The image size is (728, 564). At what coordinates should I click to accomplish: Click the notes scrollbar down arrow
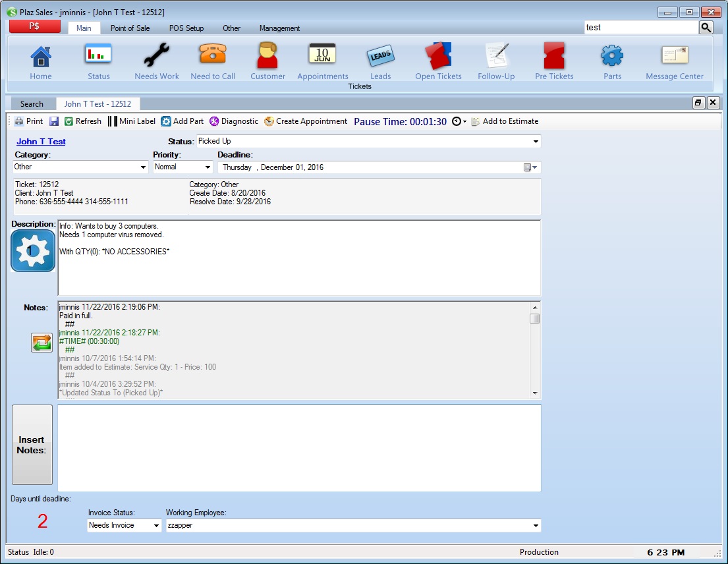pos(535,393)
